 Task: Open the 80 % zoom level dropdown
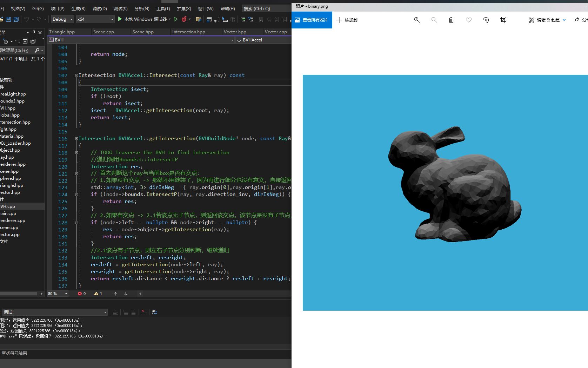click(x=58, y=294)
